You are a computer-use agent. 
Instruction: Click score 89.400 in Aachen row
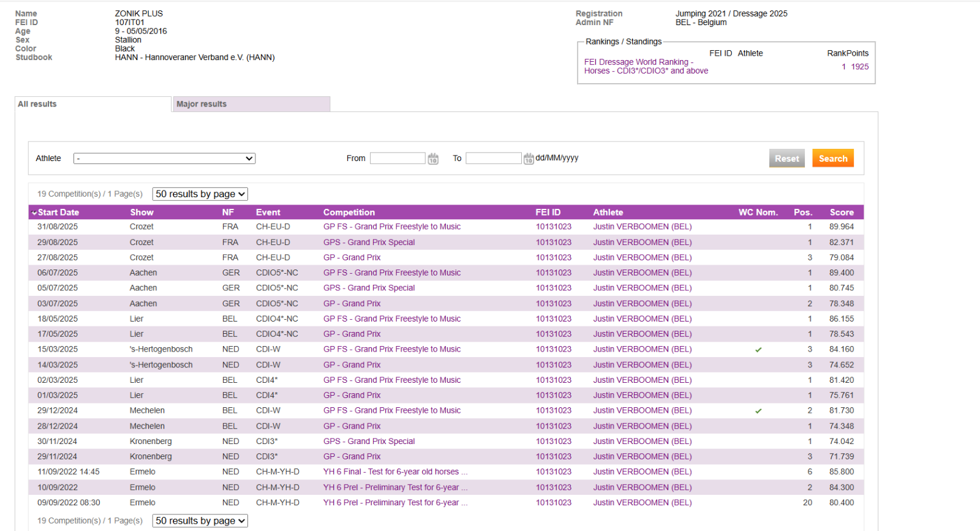pos(842,273)
